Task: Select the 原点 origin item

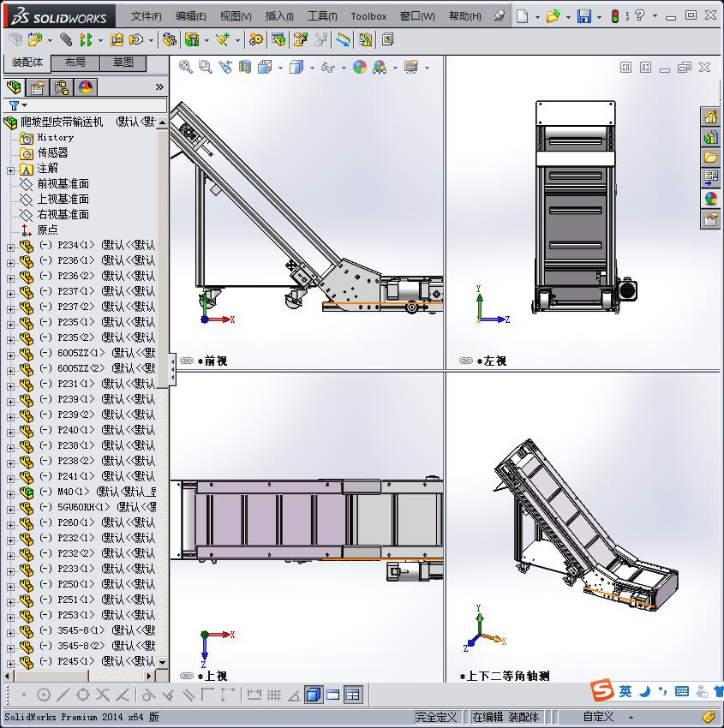Action: (47, 230)
